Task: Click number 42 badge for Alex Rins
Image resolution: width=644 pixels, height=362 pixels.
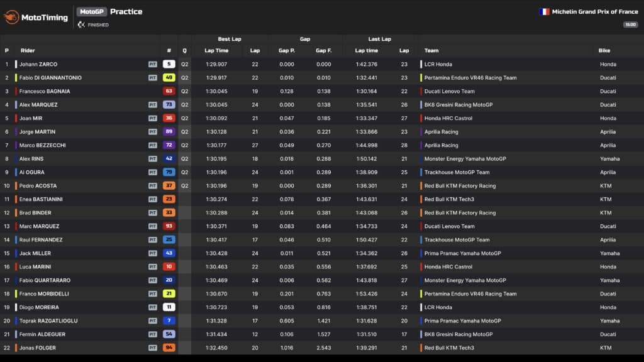Action: (x=169, y=159)
